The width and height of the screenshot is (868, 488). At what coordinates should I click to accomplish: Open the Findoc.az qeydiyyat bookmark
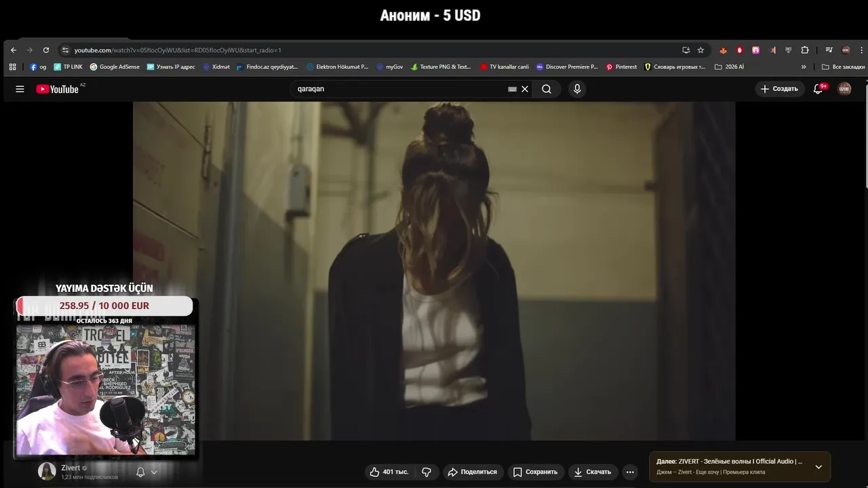pyautogui.click(x=267, y=67)
